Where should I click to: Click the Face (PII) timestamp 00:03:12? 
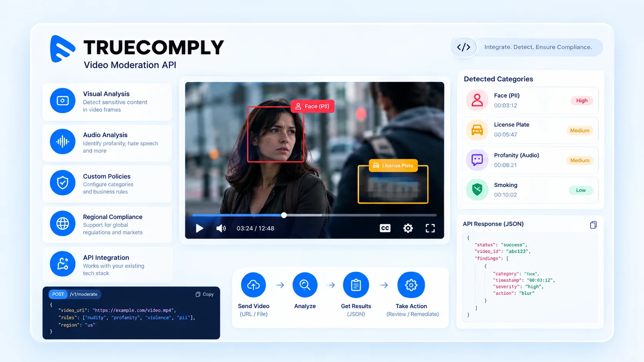pos(505,105)
